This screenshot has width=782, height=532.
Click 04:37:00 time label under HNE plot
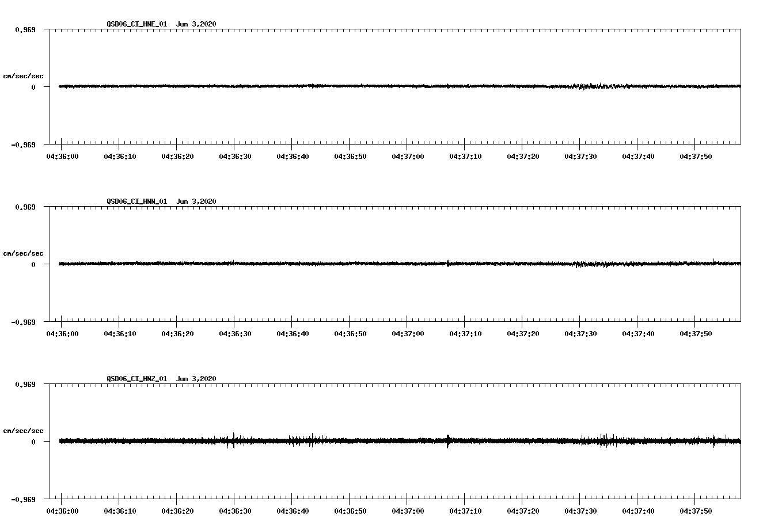[408, 157]
